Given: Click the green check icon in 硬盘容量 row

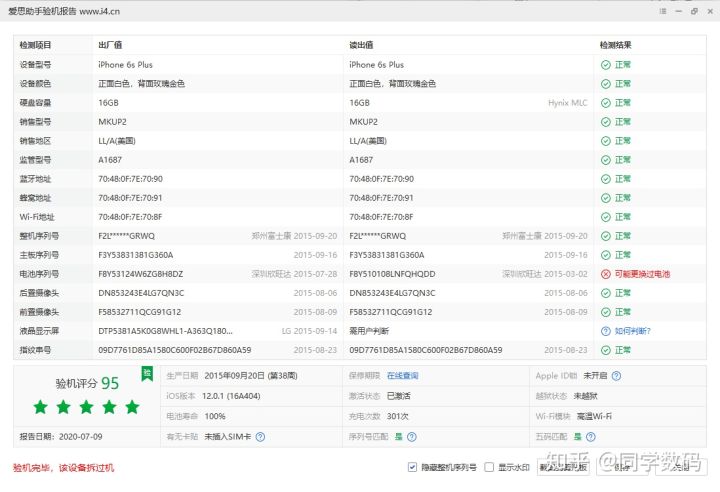Looking at the screenshot, I should pyautogui.click(x=606, y=103).
